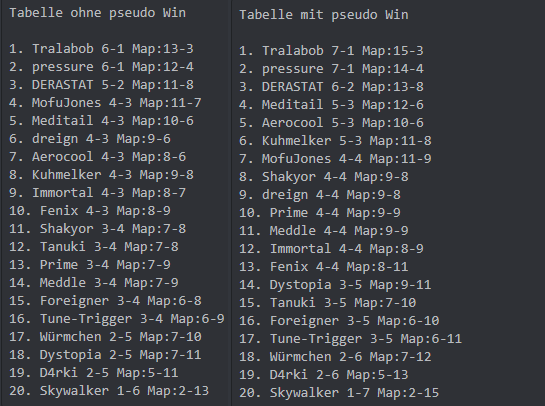Select Immortal 4-3 Map:8-7 entry
Screen dimensions: 545x406
click(97, 193)
